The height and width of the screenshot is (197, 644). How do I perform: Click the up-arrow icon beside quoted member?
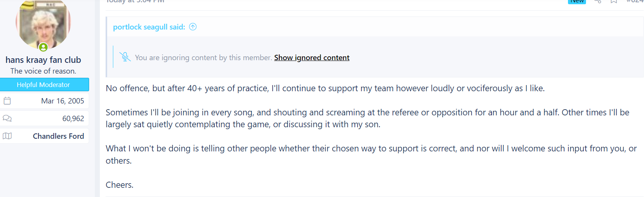(193, 27)
